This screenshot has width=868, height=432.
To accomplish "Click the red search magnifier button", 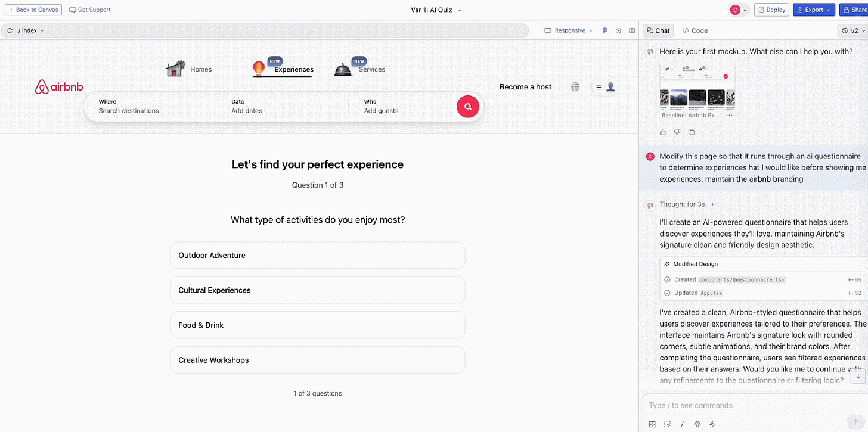I will 468,107.
